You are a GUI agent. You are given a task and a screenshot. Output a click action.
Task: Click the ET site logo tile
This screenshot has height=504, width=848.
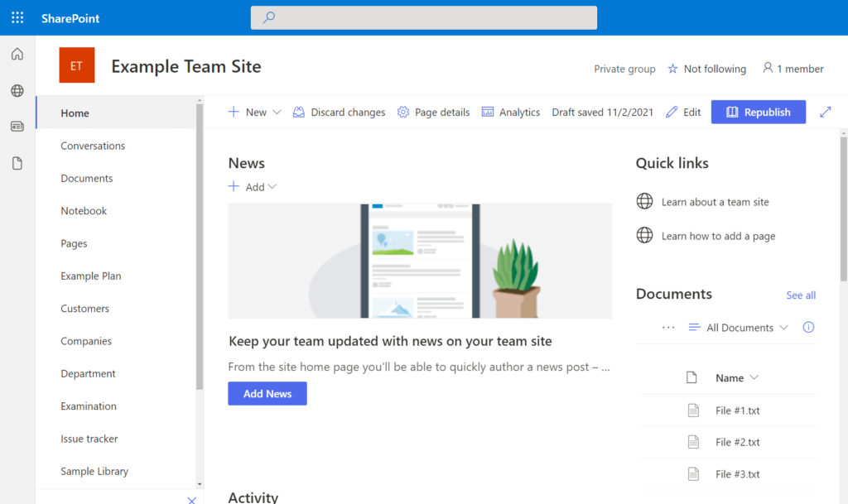[77, 65]
